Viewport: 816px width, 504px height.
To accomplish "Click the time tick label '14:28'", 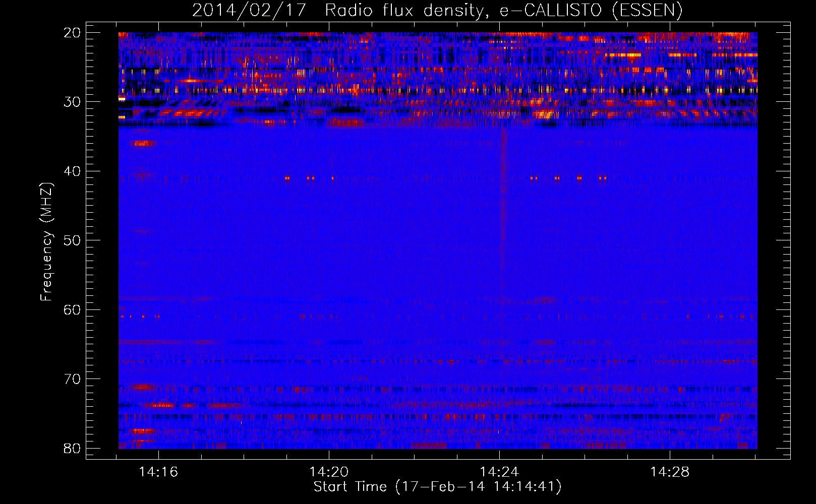I will [670, 472].
